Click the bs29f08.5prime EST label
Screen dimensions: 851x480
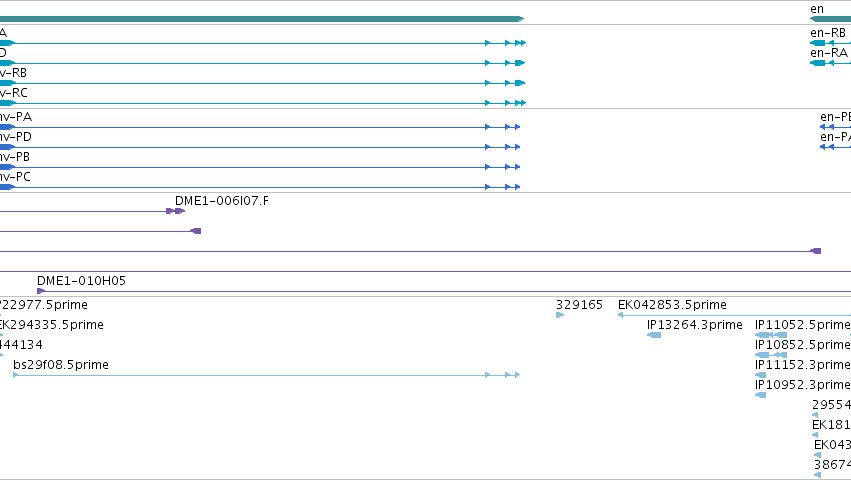point(61,365)
